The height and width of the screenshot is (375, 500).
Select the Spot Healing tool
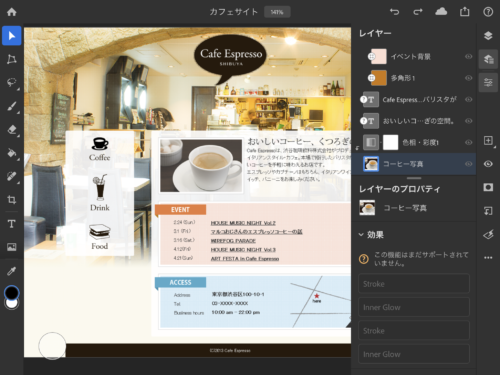click(12, 176)
